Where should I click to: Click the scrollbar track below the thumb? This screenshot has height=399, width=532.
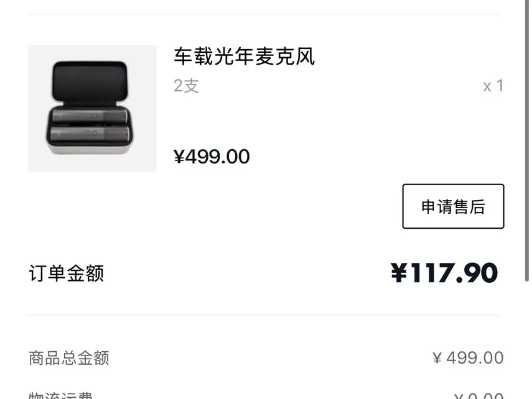pyautogui.click(x=527, y=340)
